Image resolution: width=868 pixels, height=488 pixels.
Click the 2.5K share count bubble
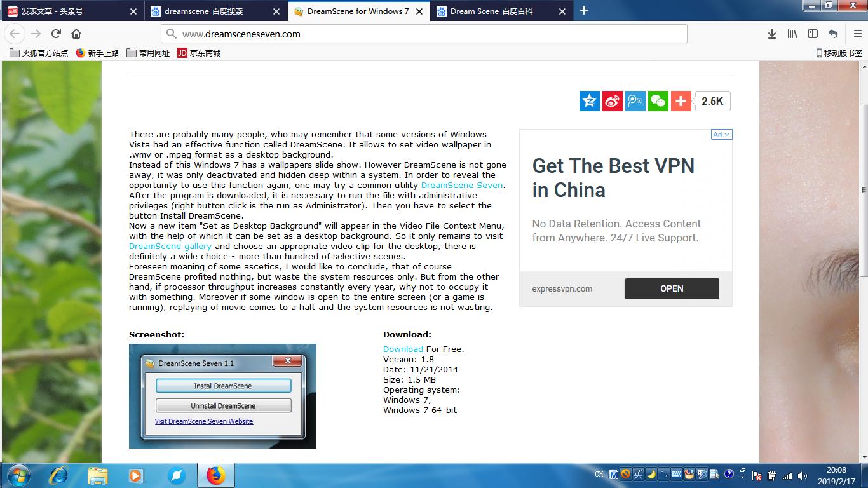(x=712, y=101)
